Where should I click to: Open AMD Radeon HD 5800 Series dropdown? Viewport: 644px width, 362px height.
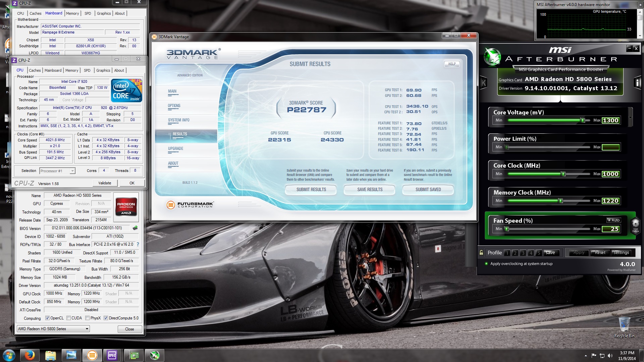(x=53, y=329)
